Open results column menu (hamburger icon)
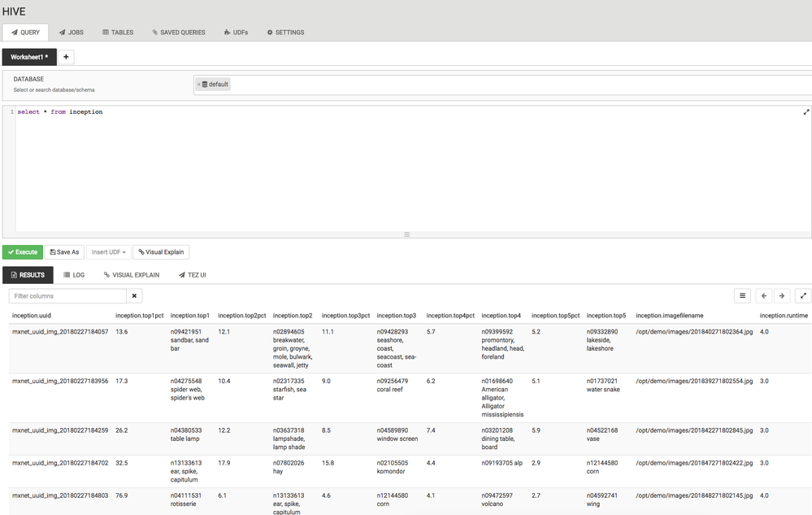812x515 pixels. (742, 296)
